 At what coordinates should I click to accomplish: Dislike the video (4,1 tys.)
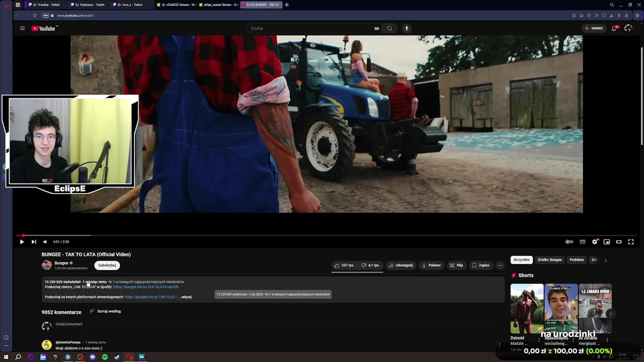click(x=371, y=265)
